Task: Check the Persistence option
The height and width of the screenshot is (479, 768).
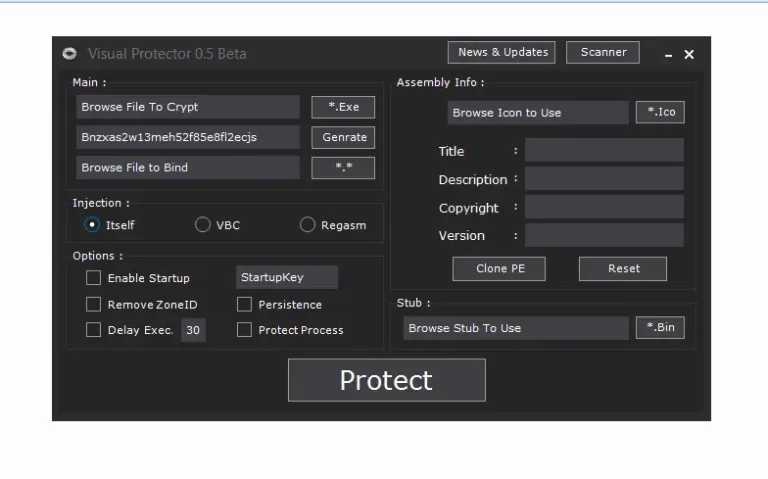Action: click(x=244, y=304)
